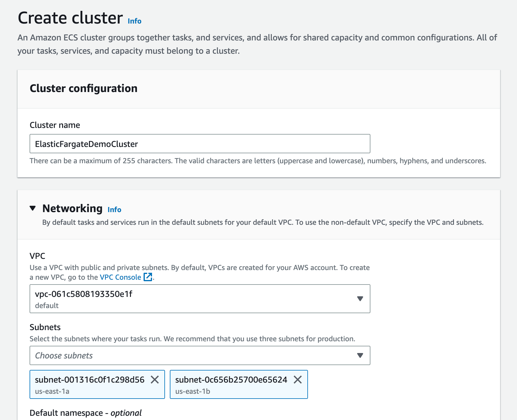Screen dimensions: 517x420
Task: Click the Networking section heading
Action: click(72, 208)
